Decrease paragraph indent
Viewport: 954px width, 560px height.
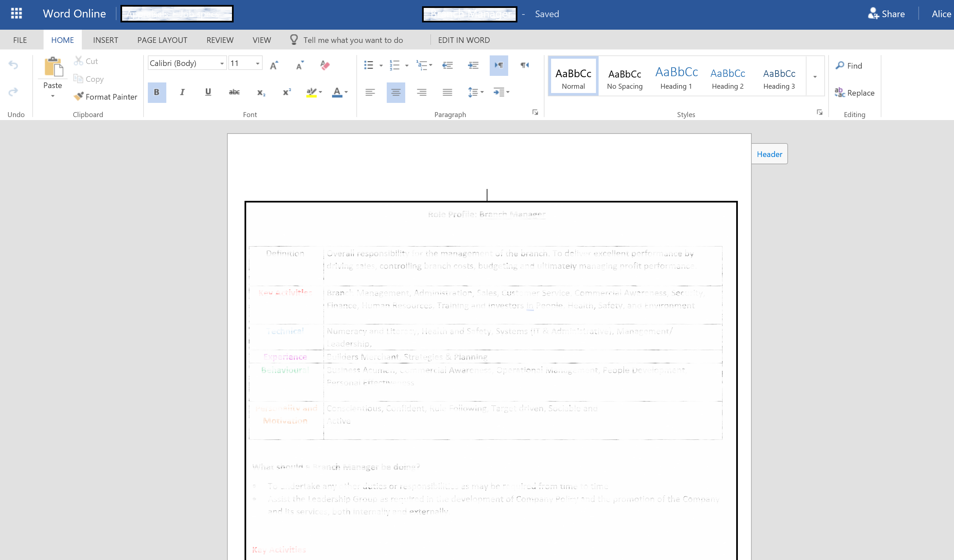(447, 65)
